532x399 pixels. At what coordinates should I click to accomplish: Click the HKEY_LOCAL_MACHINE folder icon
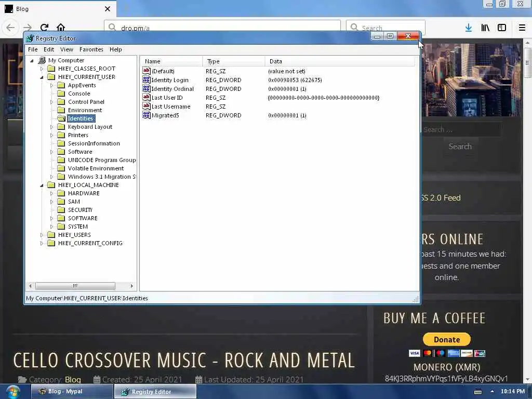point(51,185)
